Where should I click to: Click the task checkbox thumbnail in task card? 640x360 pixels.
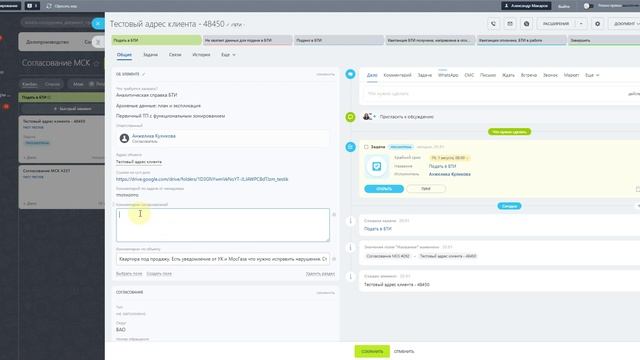click(376, 166)
